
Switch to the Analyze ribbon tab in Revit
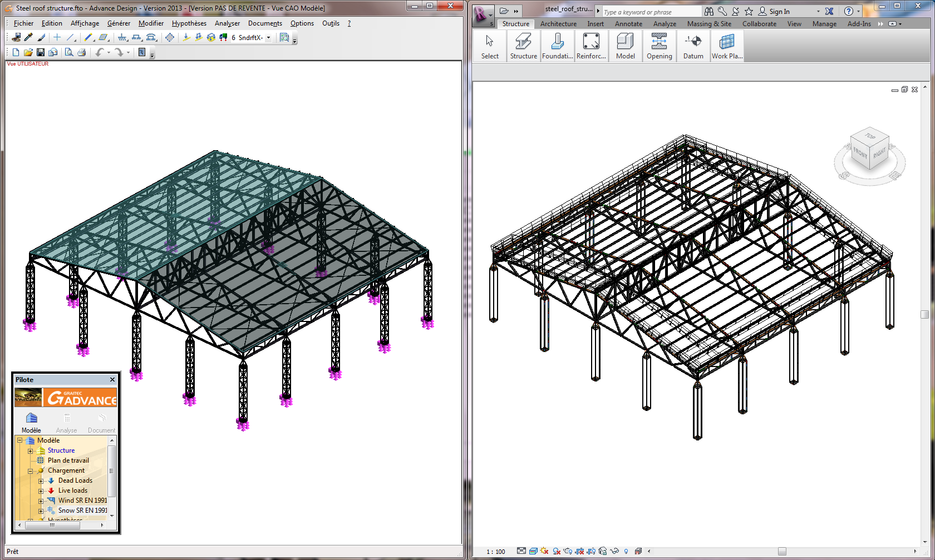(663, 23)
